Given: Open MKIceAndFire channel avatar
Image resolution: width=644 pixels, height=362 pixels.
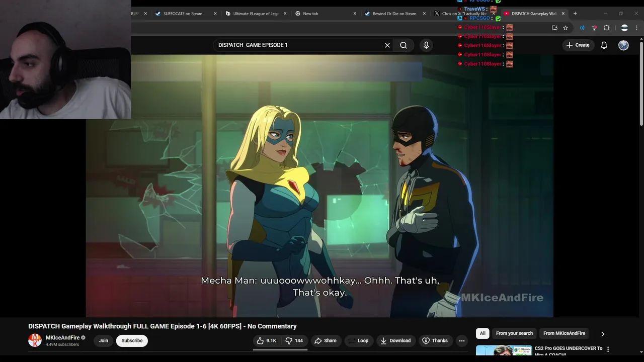Looking at the screenshot, I should click(35, 340).
